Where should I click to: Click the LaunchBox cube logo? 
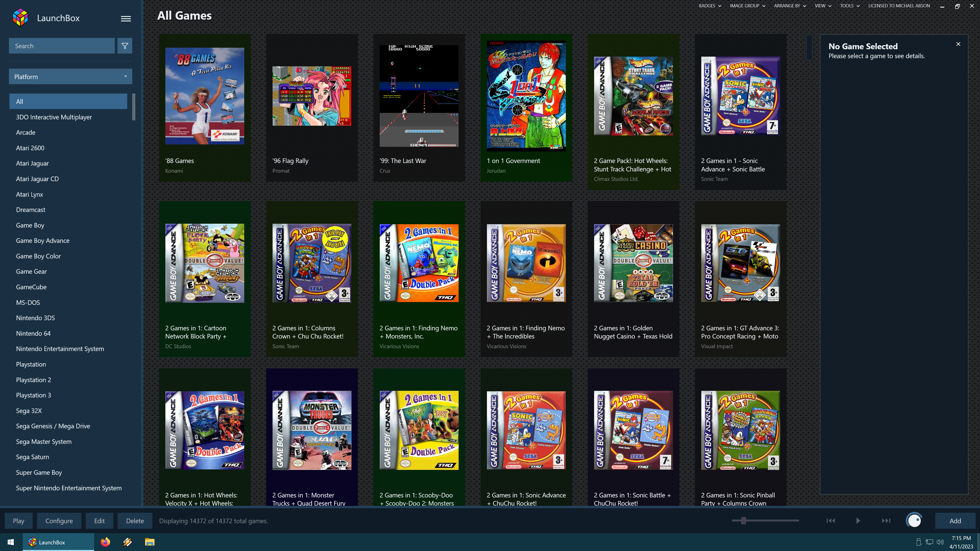point(20,18)
